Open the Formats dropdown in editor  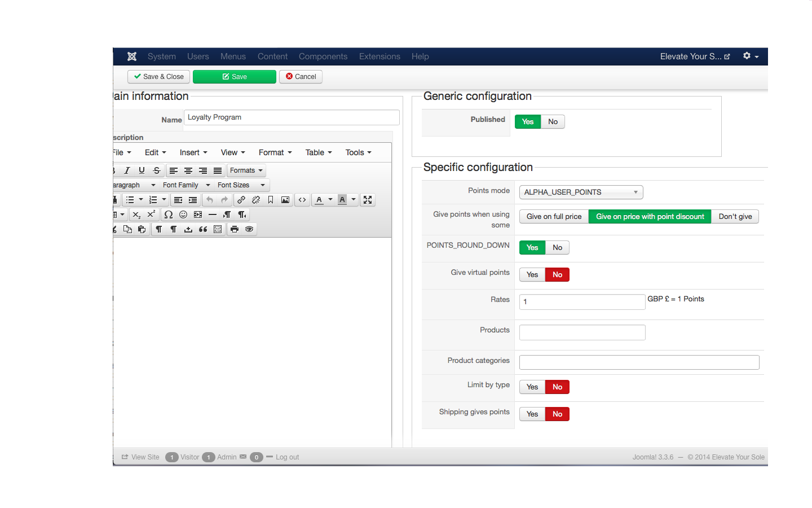(x=246, y=170)
